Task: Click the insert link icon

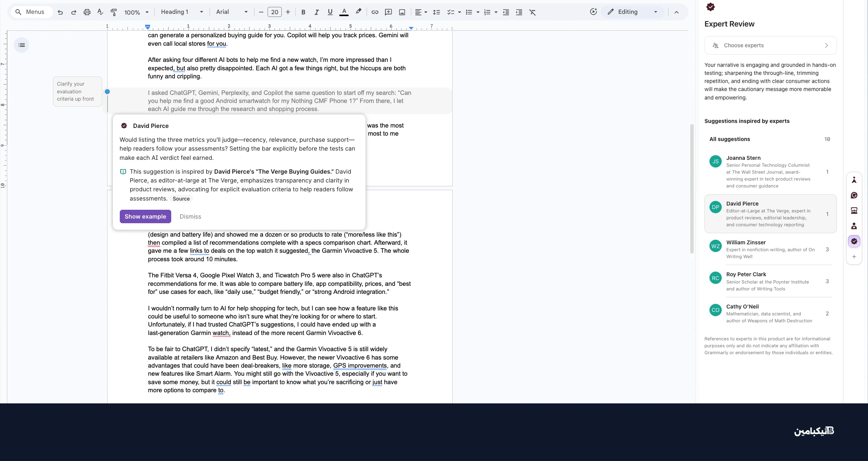Action: click(x=375, y=12)
